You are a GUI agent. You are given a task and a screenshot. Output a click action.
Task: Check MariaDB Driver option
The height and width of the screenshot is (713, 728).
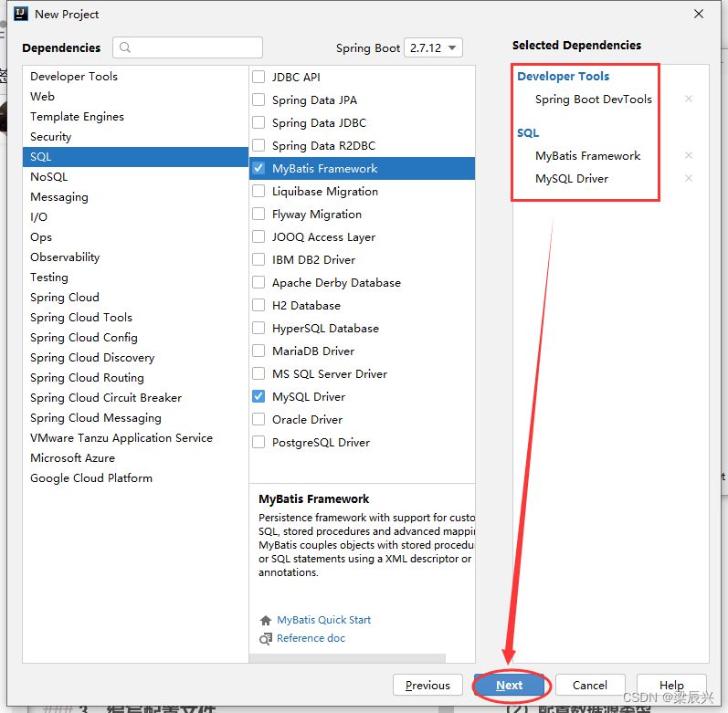[x=258, y=351]
